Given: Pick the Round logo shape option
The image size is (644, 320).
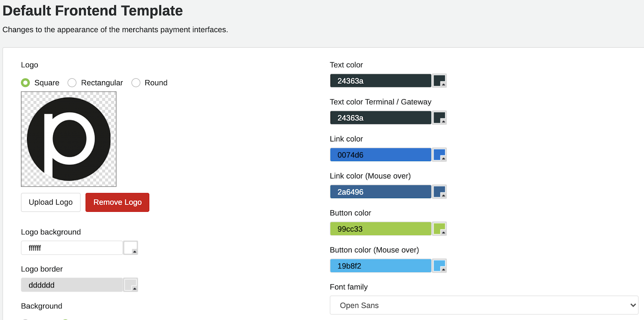Looking at the screenshot, I should coord(136,83).
